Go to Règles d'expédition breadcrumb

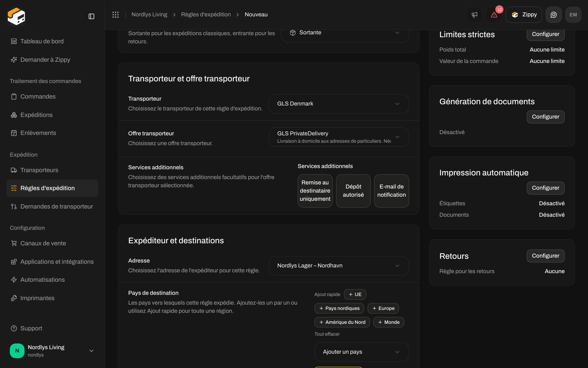pyautogui.click(x=206, y=15)
